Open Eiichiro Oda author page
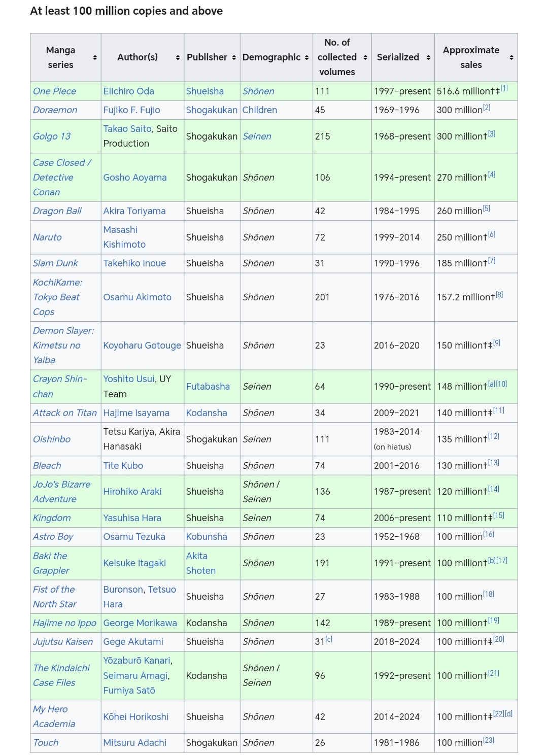Image resolution: width=548 pixels, height=756 pixels. click(128, 91)
